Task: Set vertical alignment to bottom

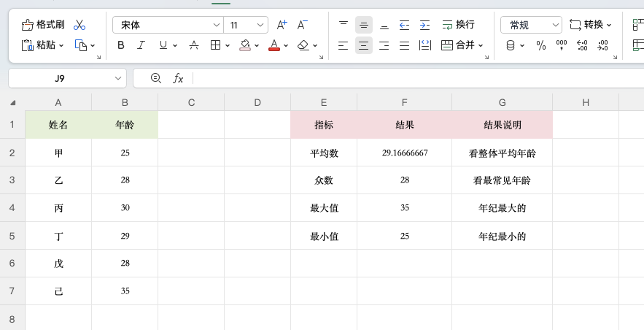Action: click(x=384, y=25)
